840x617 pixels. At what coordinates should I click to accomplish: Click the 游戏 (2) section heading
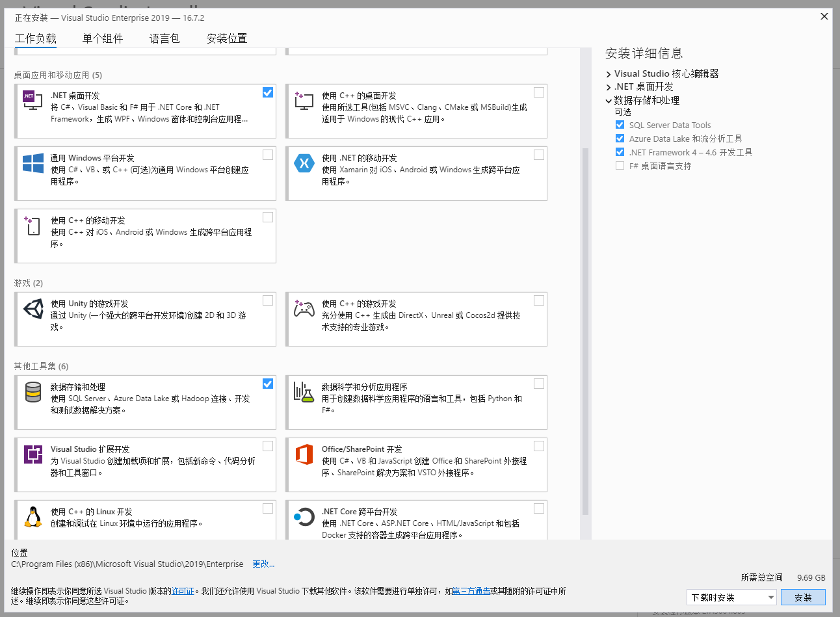(x=29, y=283)
